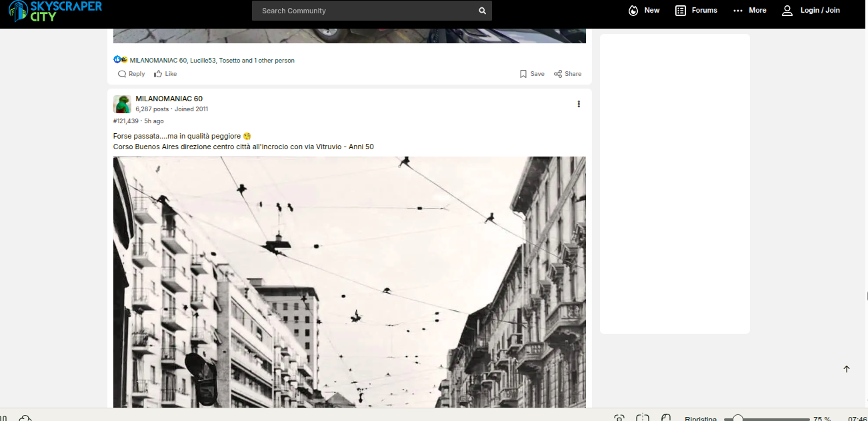Open post options three-dot menu
The width and height of the screenshot is (868, 421).
(x=579, y=104)
